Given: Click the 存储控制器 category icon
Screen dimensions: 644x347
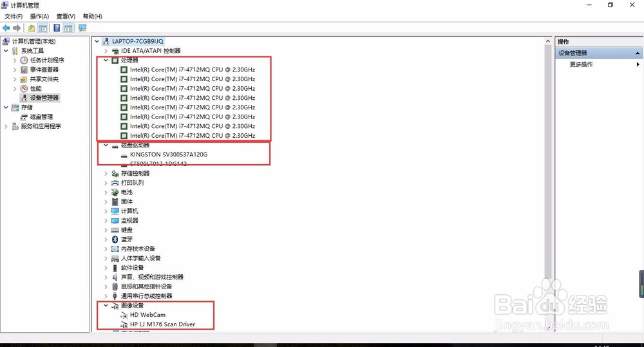Looking at the screenshot, I should pyautogui.click(x=115, y=173).
